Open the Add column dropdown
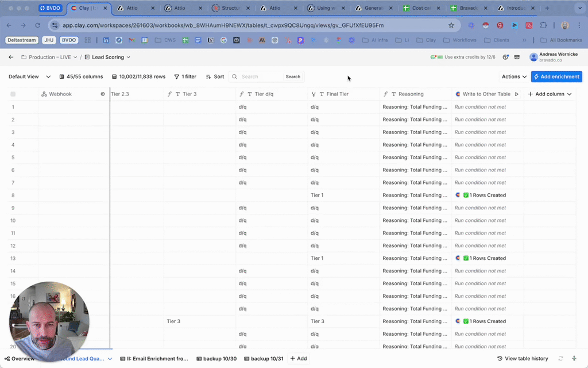 pos(550,94)
